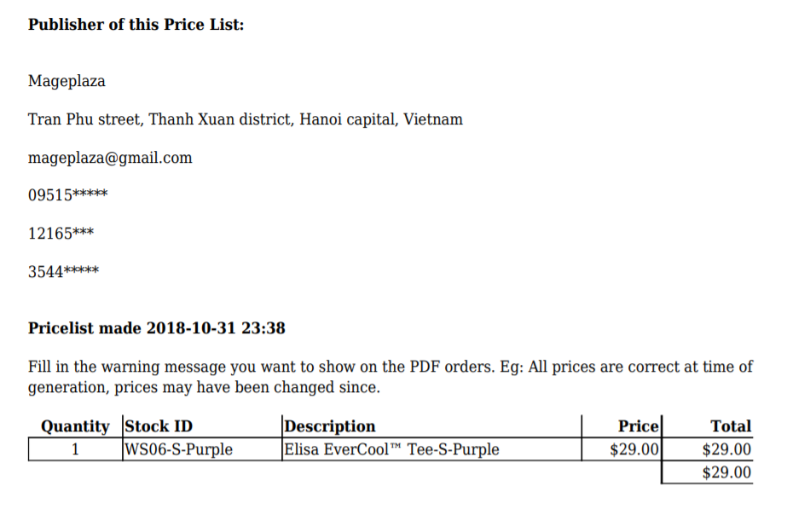Click the WS06-S-Purple stock ID cell
787x532 pixels.
pyautogui.click(x=178, y=449)
